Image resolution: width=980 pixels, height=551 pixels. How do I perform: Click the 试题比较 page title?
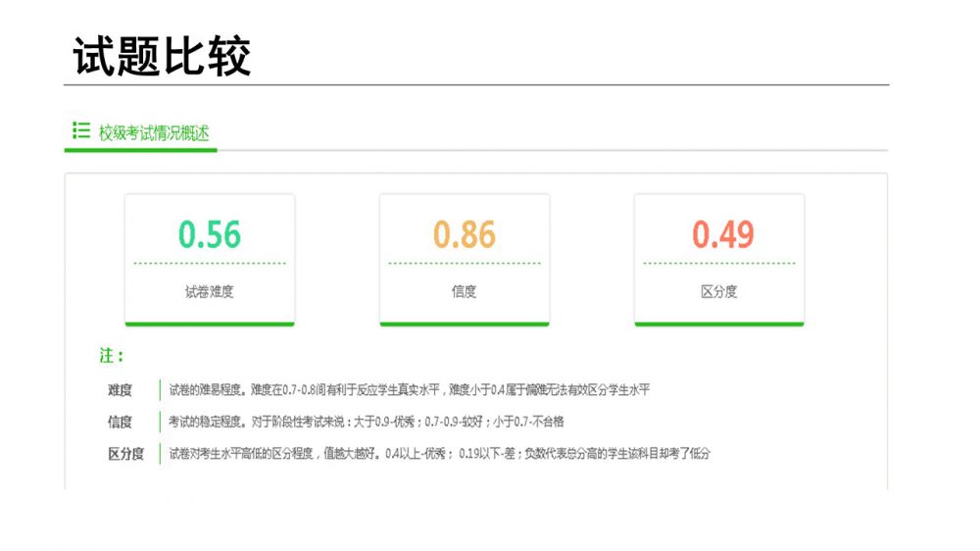162,56
